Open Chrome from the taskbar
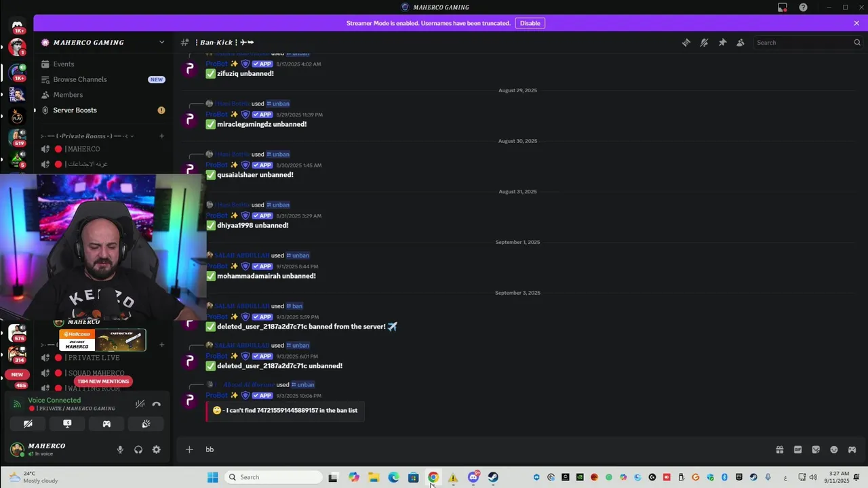 (433, 477)
